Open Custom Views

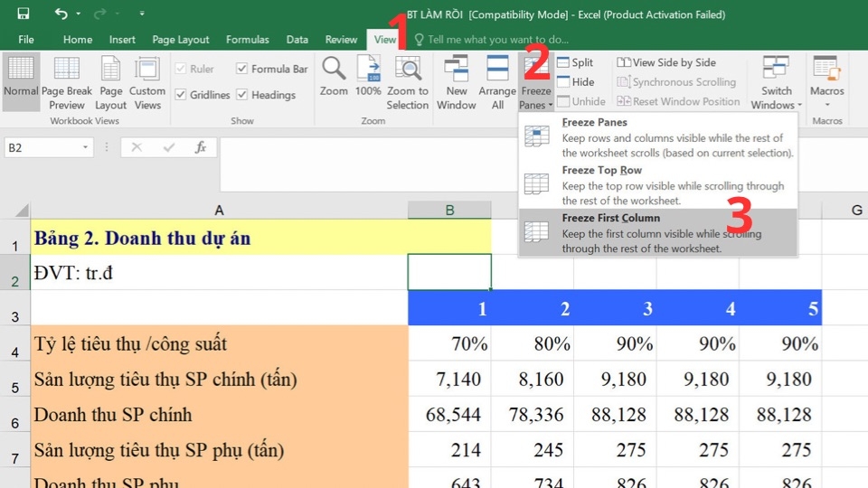pos(147,83)
